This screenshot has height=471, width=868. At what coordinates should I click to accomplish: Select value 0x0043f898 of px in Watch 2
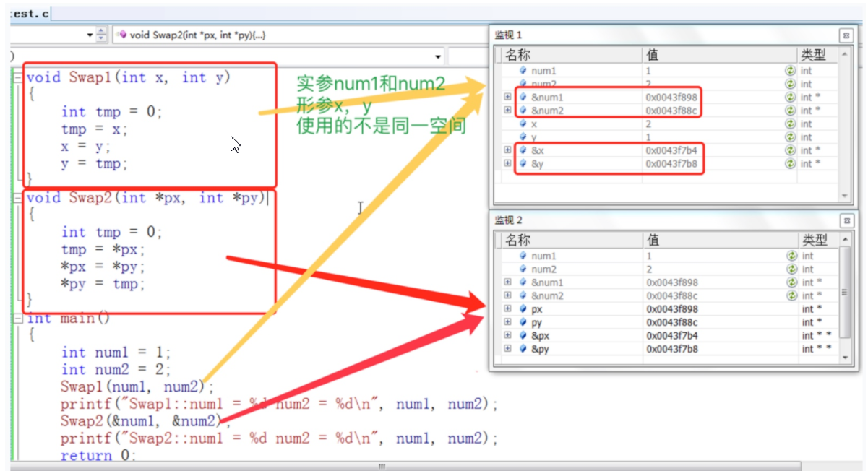click(672, 309)
